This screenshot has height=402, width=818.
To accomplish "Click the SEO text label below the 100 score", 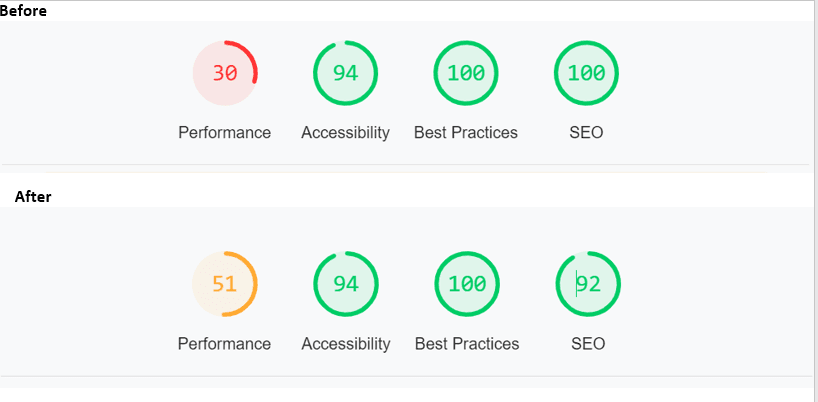I will pyautogui.click(x=586, y=132).
